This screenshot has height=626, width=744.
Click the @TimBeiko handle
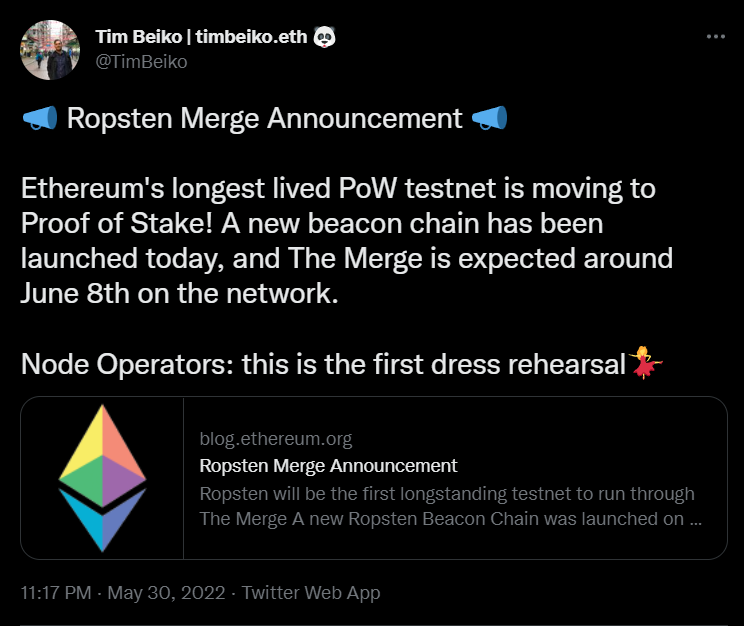coord(141,61)
